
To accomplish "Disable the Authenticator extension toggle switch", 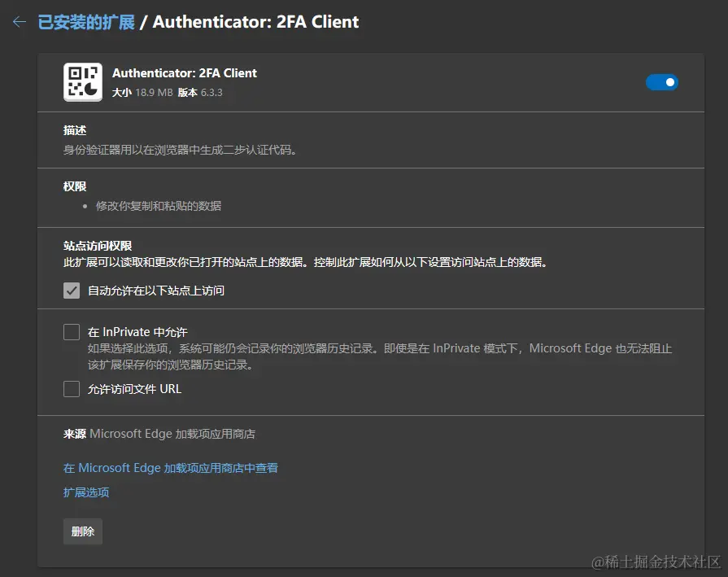I will coord(661,82).
